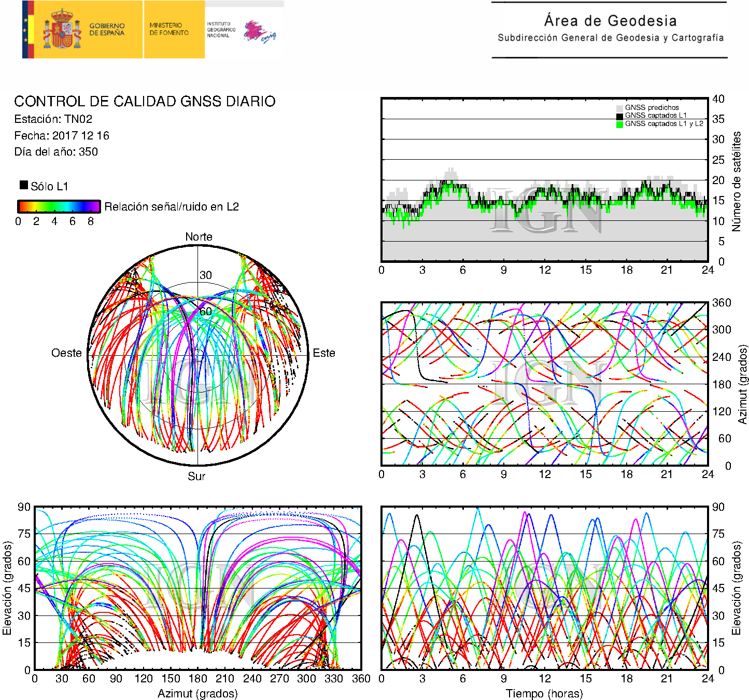This screenshot has height=700, width=749.
Task: Click the CNIG logo in the header
Action: [x=259, y=32]
